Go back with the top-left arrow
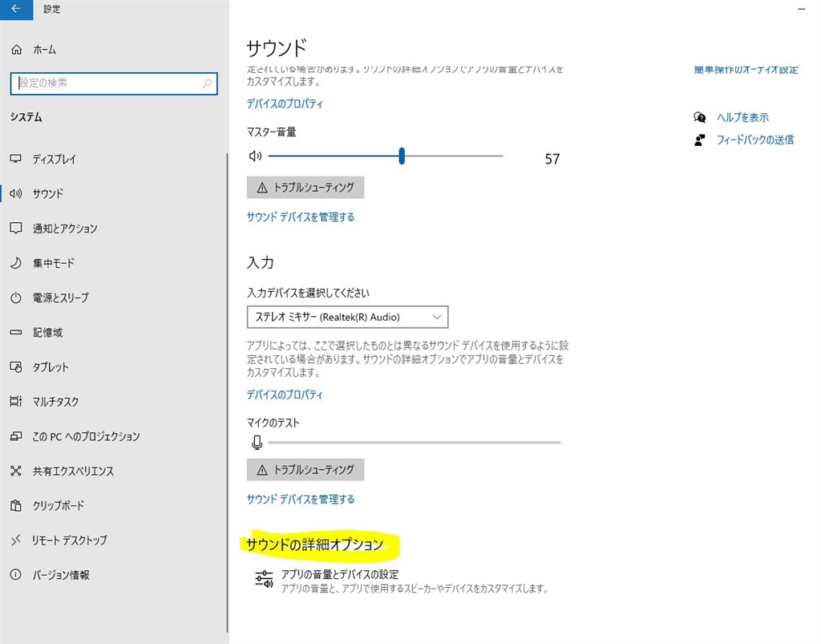The width and height of the screenshot is (821, 644). tap(16, 9)
